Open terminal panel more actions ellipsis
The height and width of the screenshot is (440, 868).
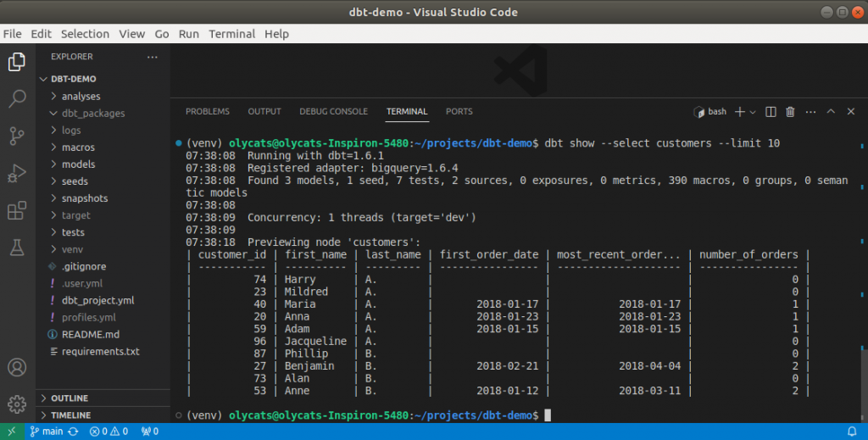[811, 112]
